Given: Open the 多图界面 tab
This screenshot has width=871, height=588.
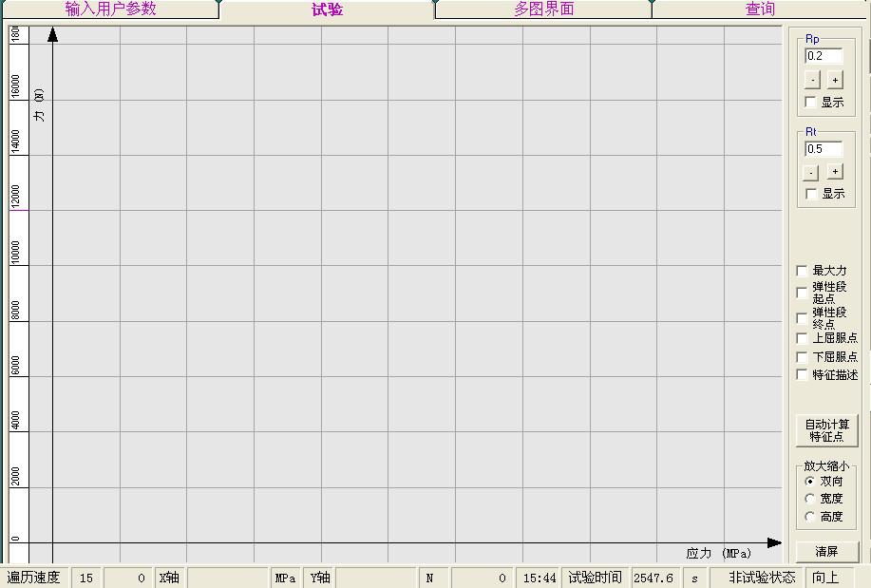Looking at the screenshot, I should pos(543,9).
